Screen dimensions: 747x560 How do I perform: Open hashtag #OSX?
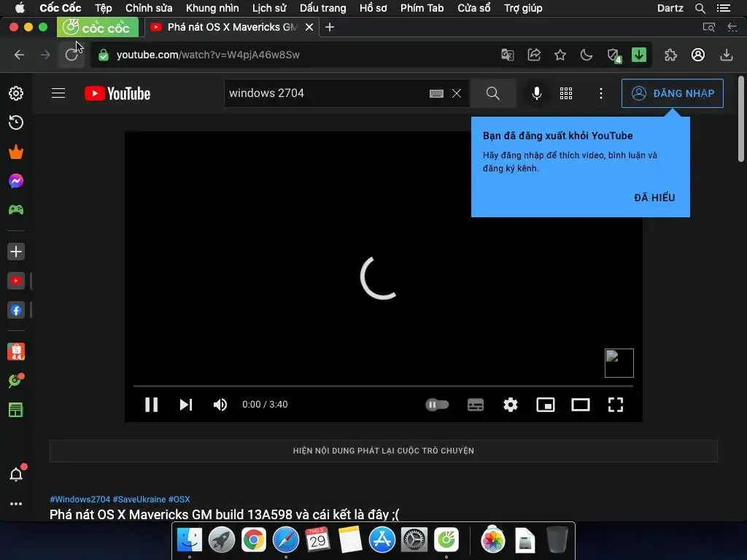point(179,499)
